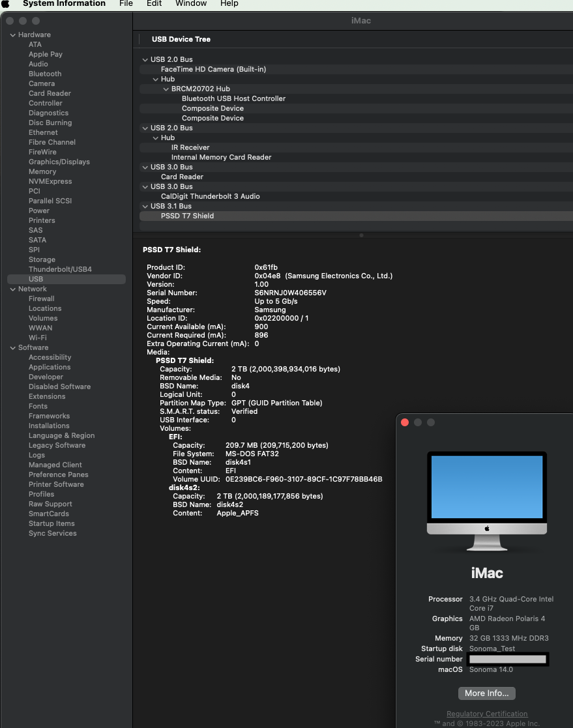573x728 pixels.
Task: Collapse the Hardware section in sidebar
Action: [13, 35]
